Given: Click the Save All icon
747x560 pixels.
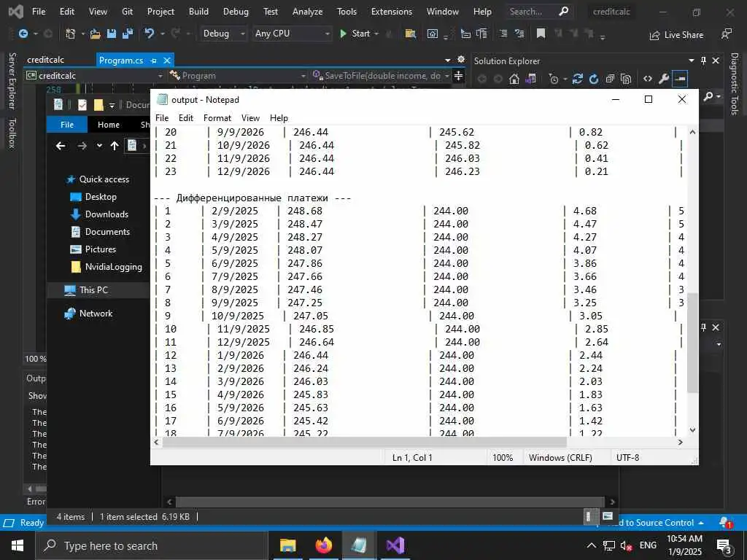Looking at the screenshot, I should (x=127, y=34).
